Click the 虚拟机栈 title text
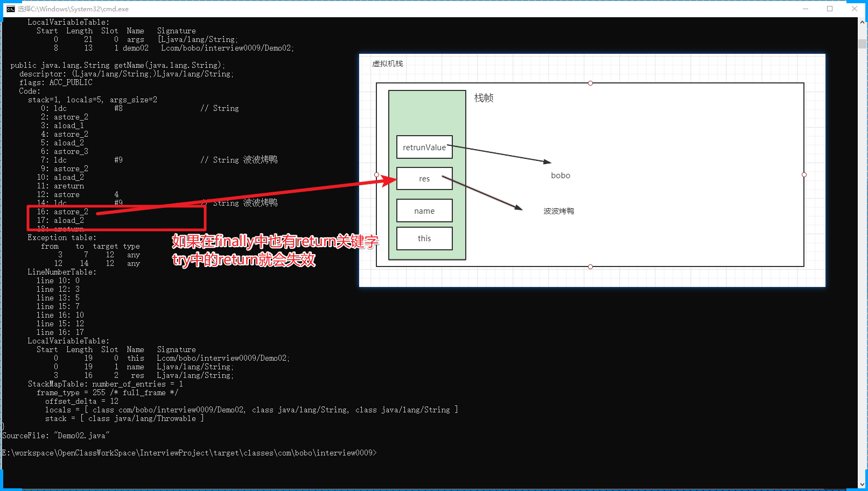Viewport: 868px width, 491px height. 387,64
